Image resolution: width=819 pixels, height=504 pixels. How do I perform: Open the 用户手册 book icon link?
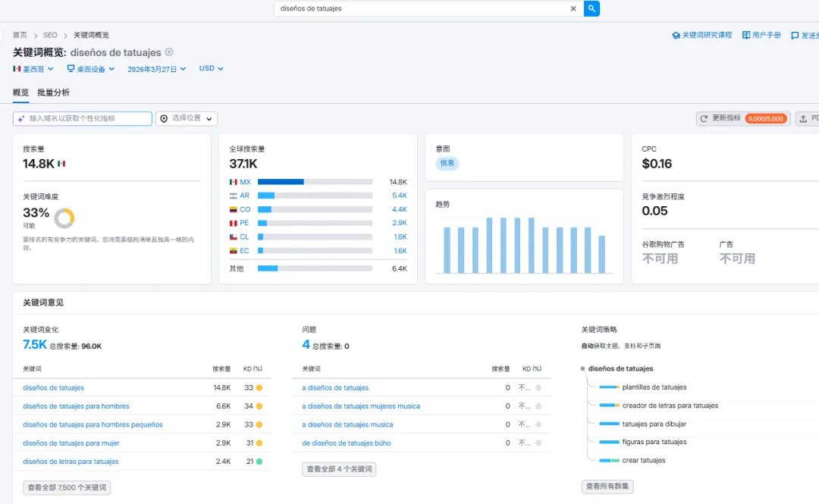(746, 35)
